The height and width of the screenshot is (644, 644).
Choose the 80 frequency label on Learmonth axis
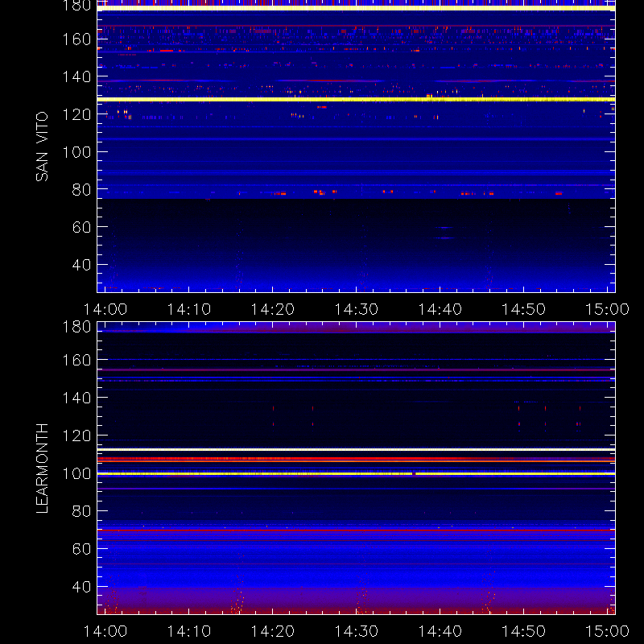coord(81,511)
